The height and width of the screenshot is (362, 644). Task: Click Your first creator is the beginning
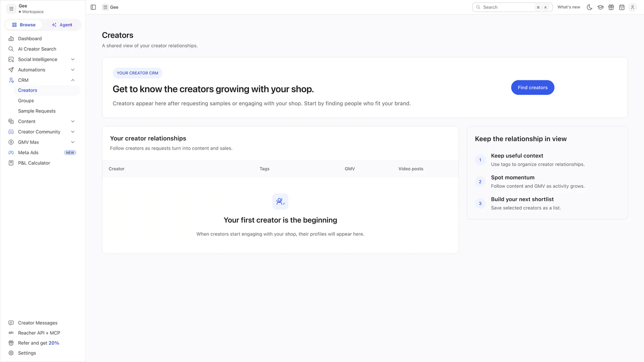[281, 220]
